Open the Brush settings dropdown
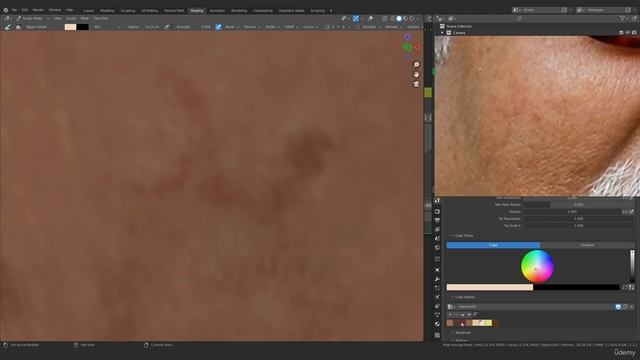The image size is (640, 360). (x=231, y=27)
